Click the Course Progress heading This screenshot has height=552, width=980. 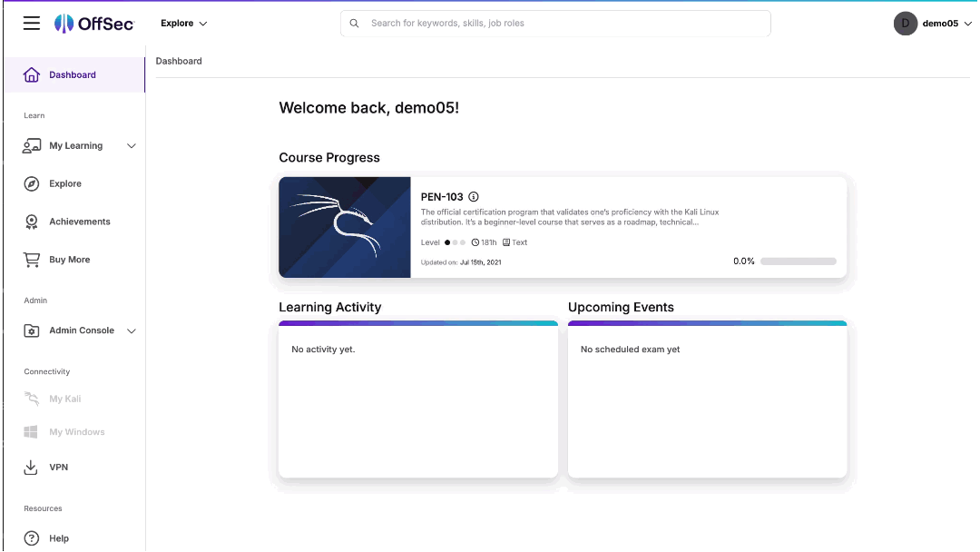point(329,158)
